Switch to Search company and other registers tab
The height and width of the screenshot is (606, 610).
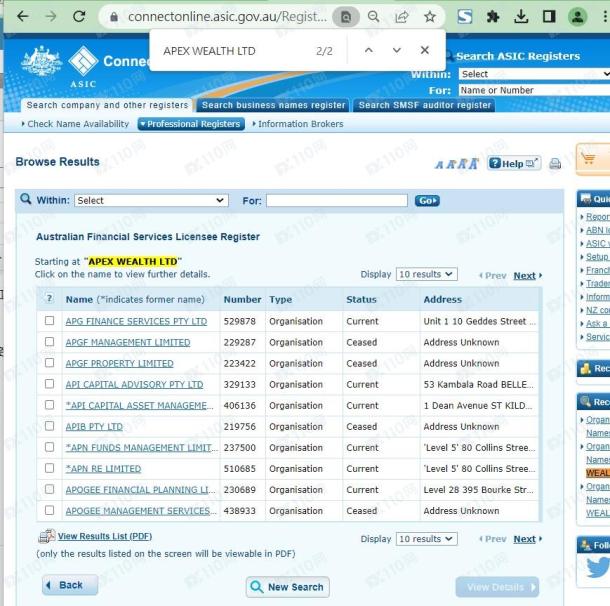coord(107,105)
